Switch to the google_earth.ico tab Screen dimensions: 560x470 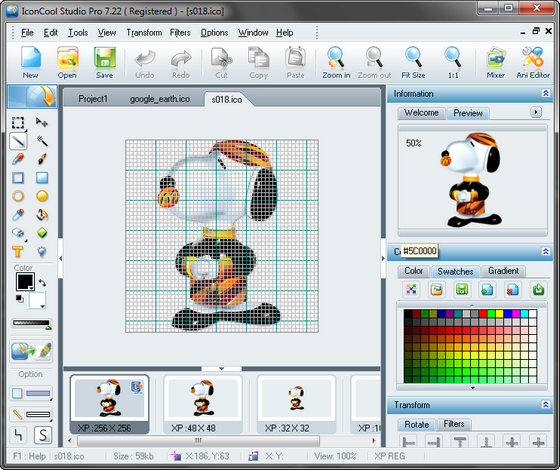[160, 99]
